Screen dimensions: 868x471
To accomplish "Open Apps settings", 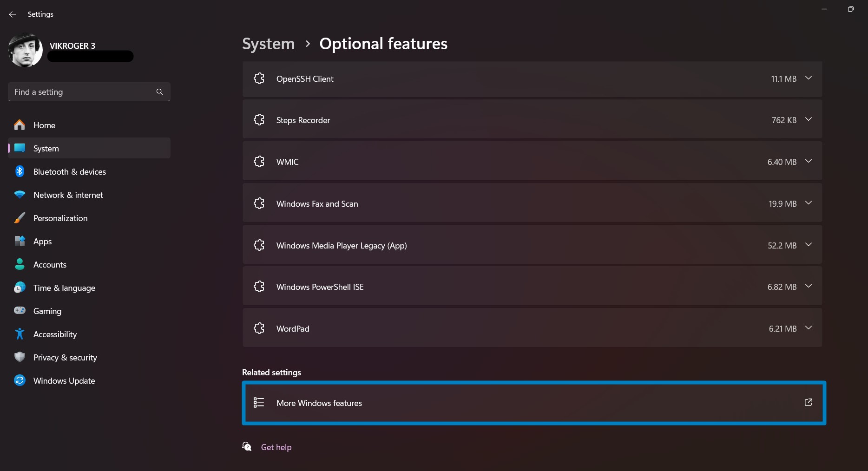I will pos(89,242).
